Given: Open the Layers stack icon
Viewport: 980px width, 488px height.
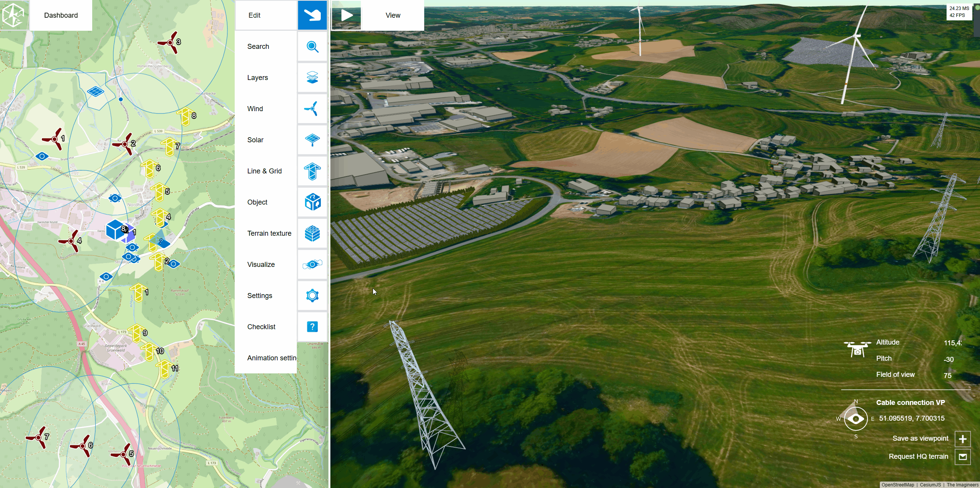Looking at the screenshot, I should (312, 78).
